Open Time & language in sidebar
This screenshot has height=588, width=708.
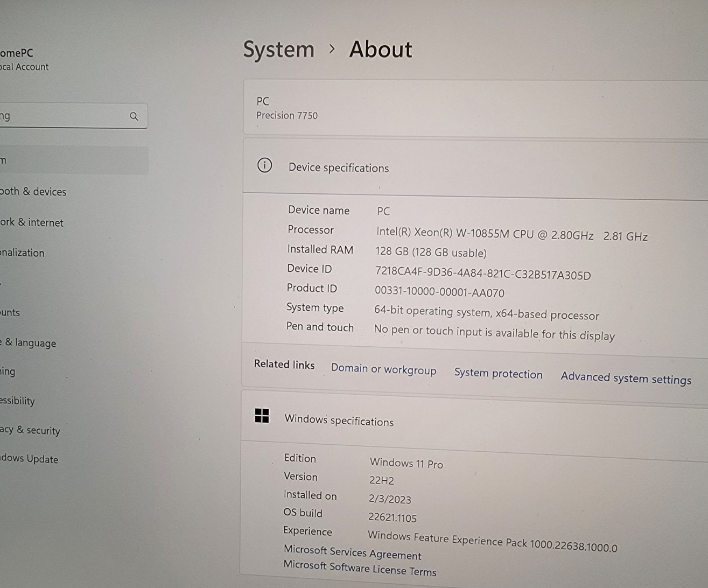28,343
